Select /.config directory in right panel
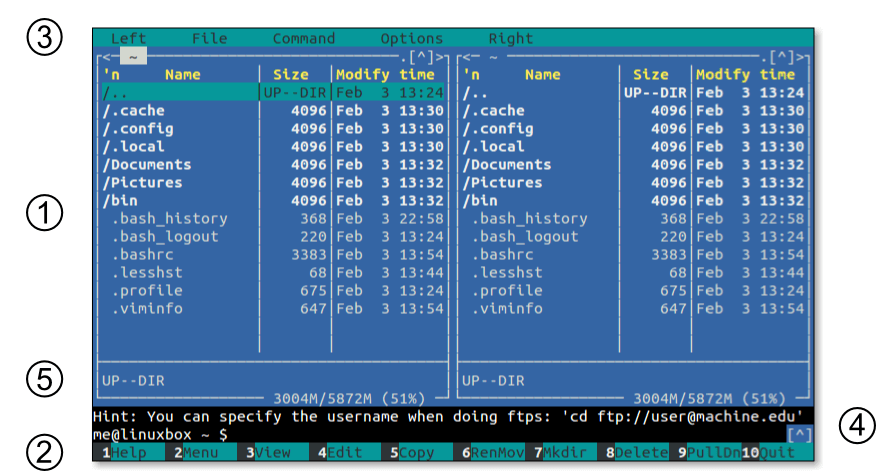The image size is (882, 474). click(633, 128)
